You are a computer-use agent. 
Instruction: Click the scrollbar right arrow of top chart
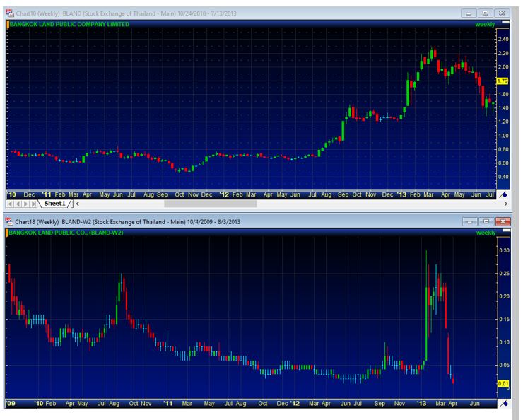point(505,204)
